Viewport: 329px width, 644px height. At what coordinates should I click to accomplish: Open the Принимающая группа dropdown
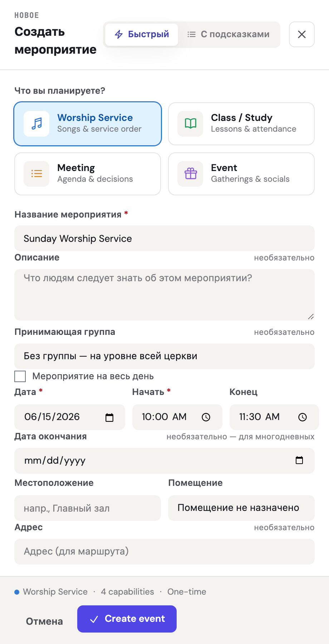pyautogui.click(x=164, y=356)
